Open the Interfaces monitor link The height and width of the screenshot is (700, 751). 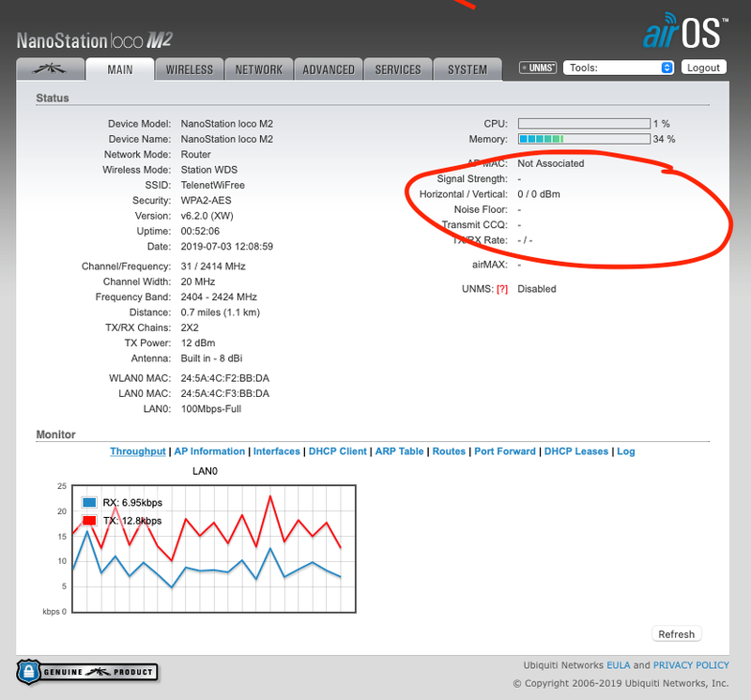click(x=276, y=451)
